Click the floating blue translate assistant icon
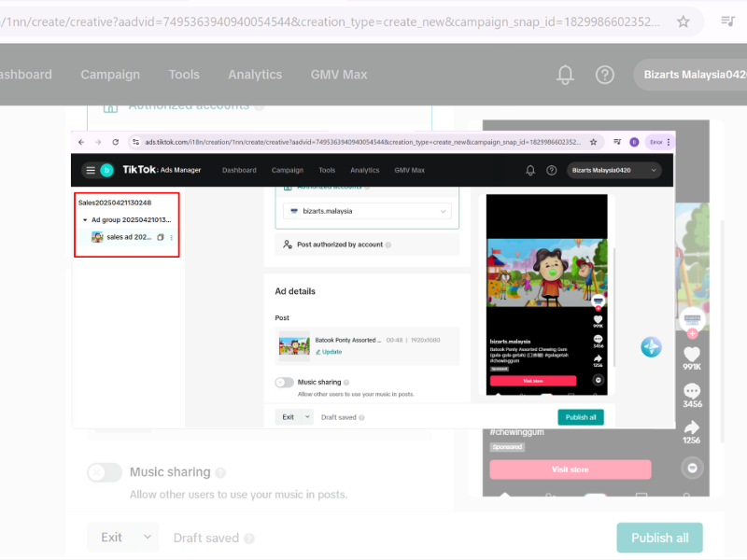 pos(651,346)
